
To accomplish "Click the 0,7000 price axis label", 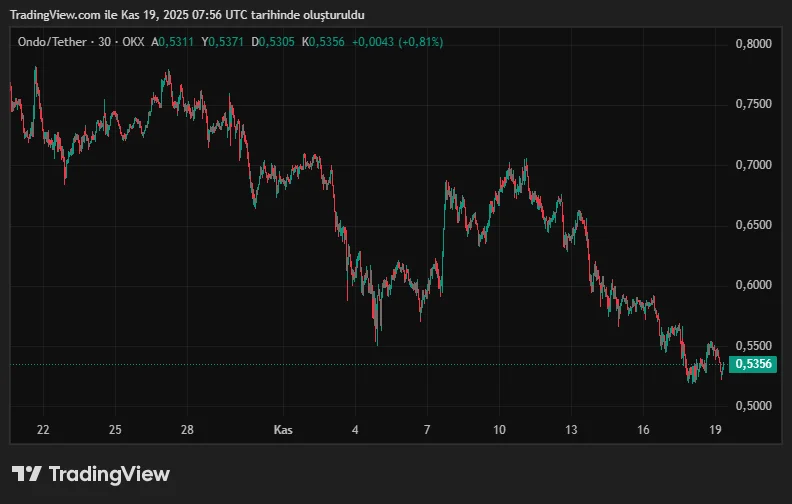I will (x=753, y=165).
